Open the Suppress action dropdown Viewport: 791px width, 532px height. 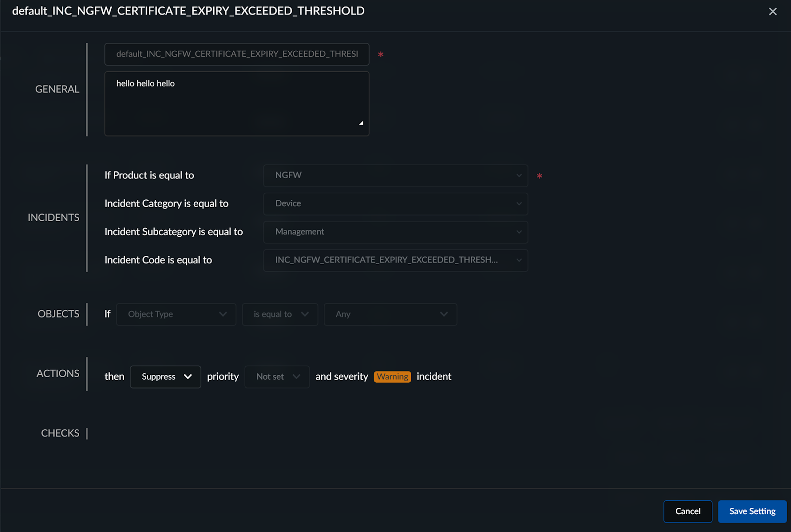click(165, 377)
